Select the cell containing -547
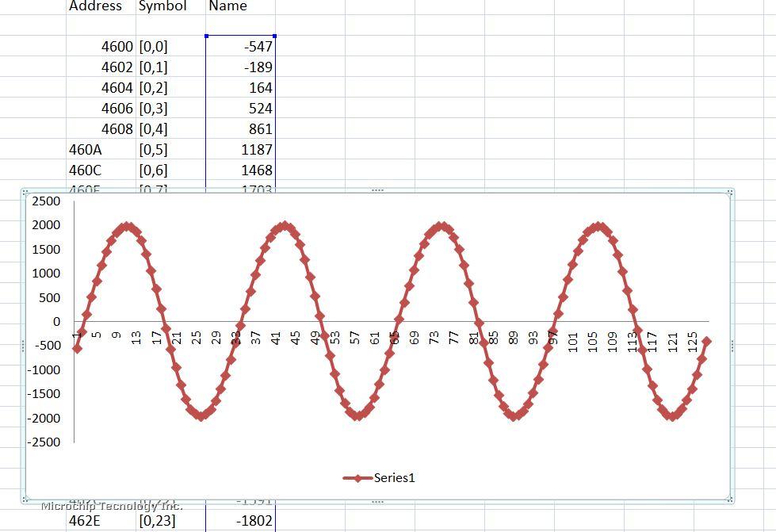Viewport: 776px width, 532px height. click(241, 47)
